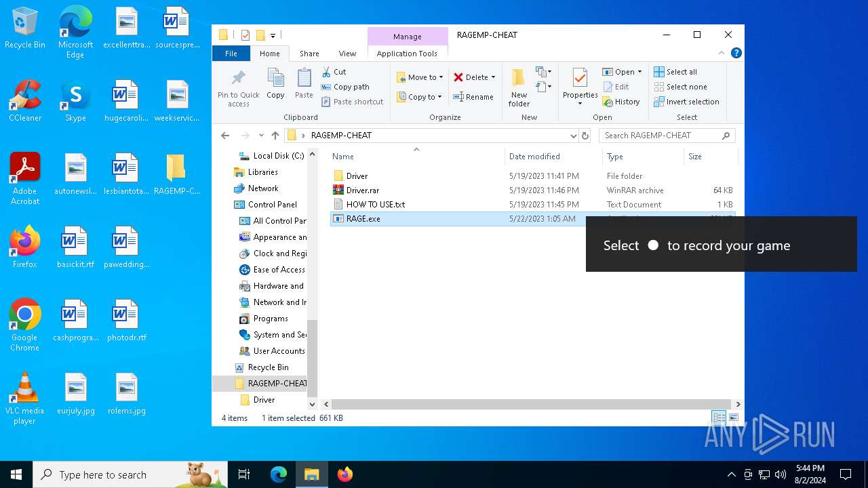Open CCleaner desktop shortcut
868x488 pixels.
[x=25, y=101]
